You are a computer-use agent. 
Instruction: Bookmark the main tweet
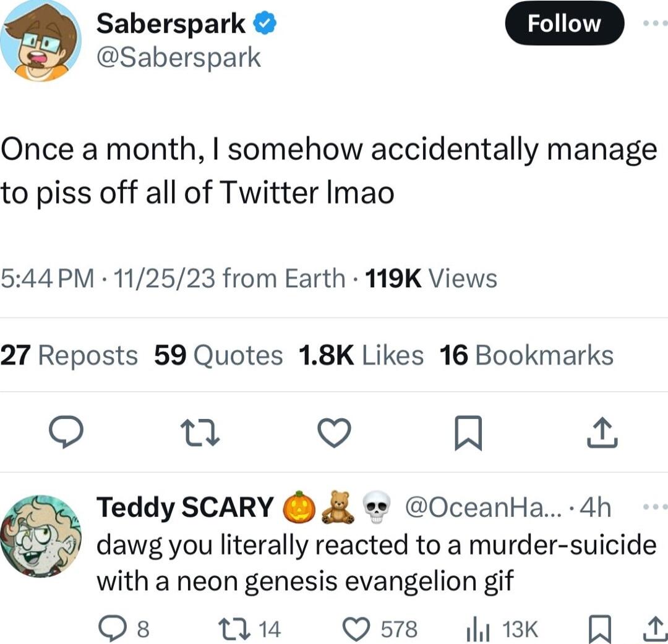pyautogui.click(x=467, y=433)
